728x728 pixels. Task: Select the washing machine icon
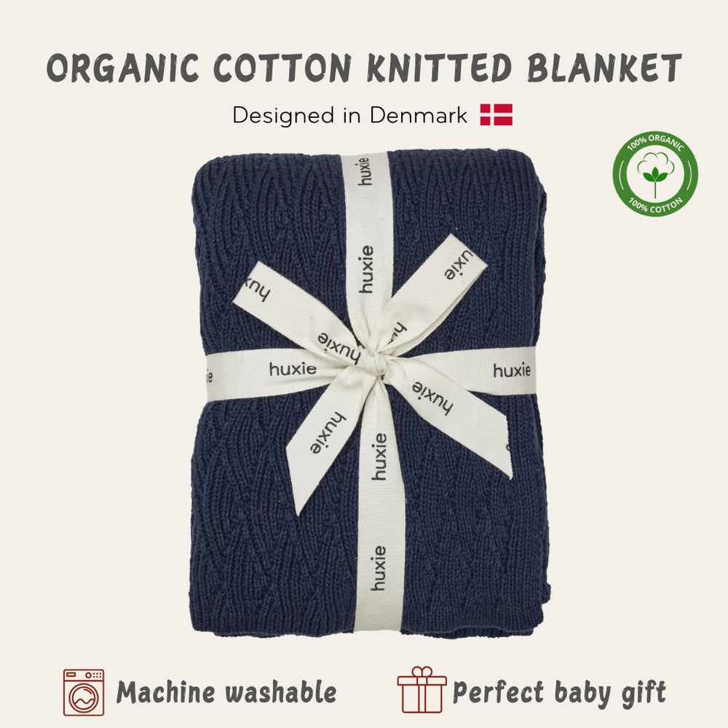(84, 692)
